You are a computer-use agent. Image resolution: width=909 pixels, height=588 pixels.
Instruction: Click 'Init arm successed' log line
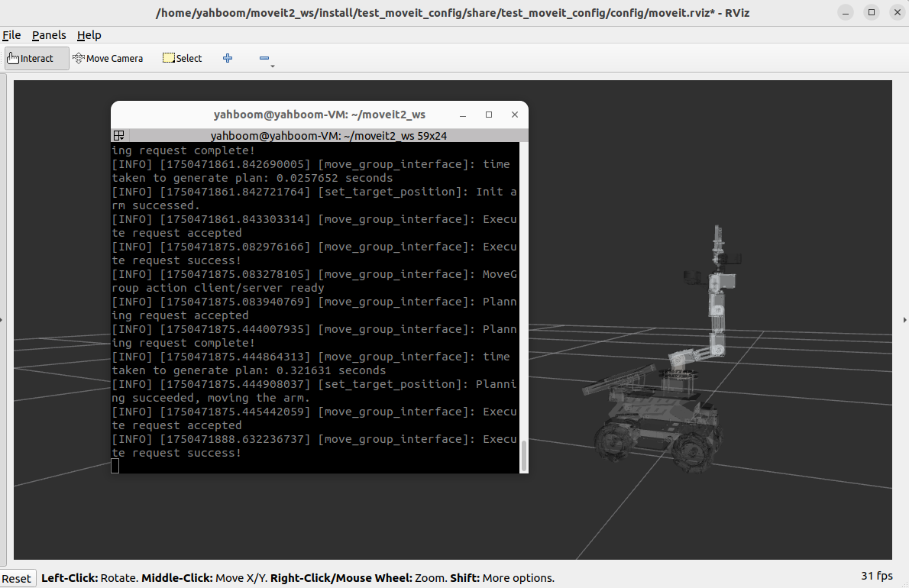point(314,199)
